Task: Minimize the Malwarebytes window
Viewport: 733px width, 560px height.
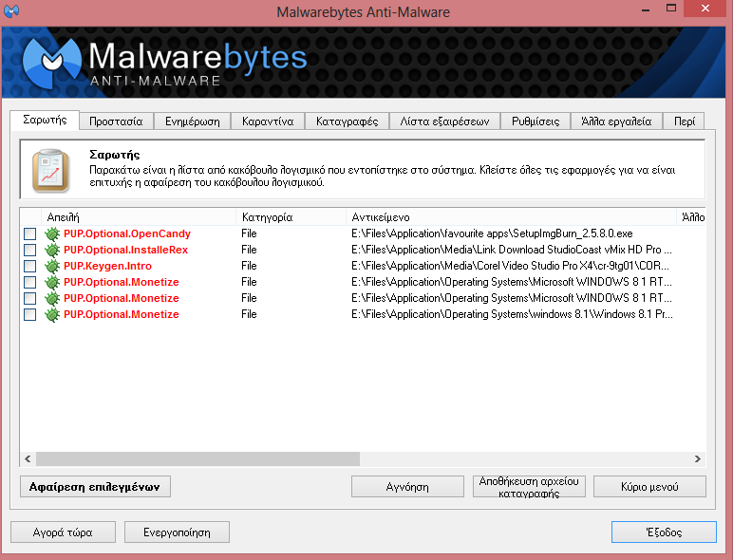Action: pyautogui.click(x=646, y=9)
